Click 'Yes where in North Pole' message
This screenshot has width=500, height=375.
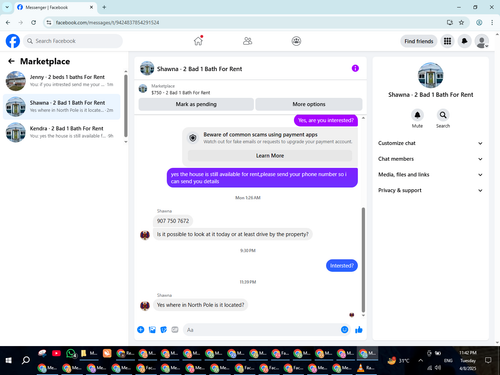200,305
